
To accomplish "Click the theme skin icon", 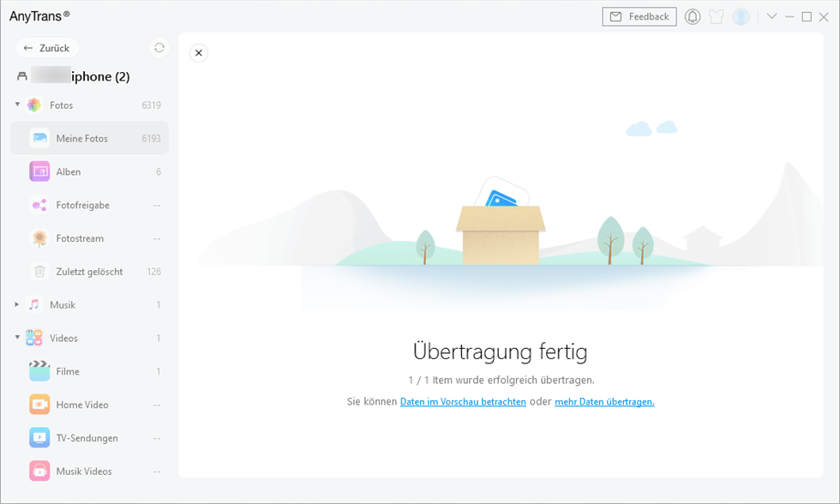I will point(716,16).
